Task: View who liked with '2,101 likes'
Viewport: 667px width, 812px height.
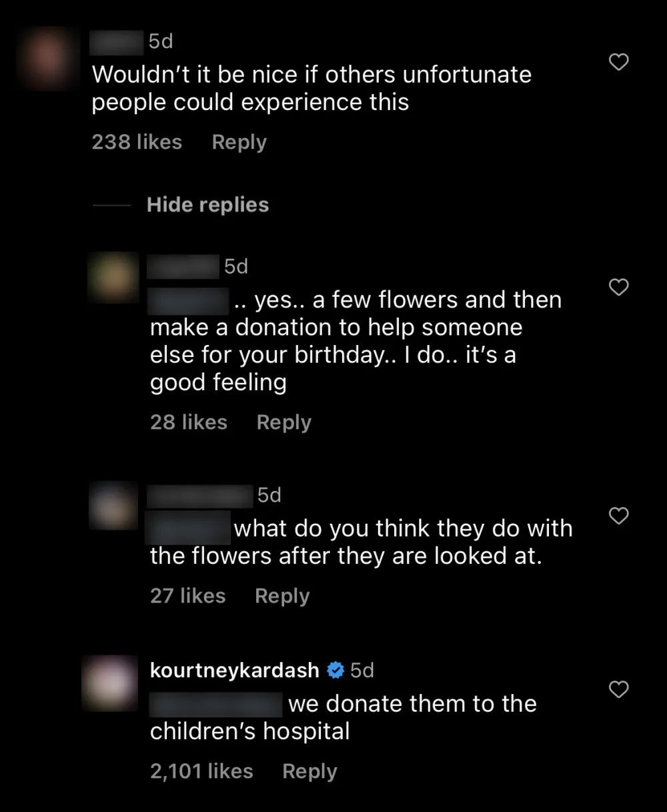Action: 201,771
